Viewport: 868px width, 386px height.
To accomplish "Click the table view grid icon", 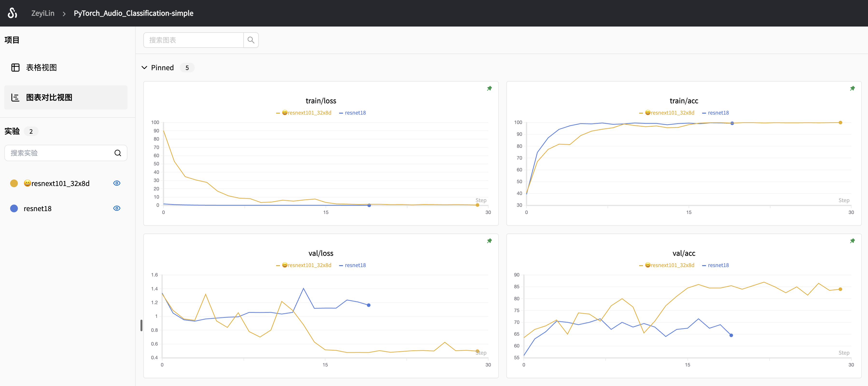I will pos(15,67).
